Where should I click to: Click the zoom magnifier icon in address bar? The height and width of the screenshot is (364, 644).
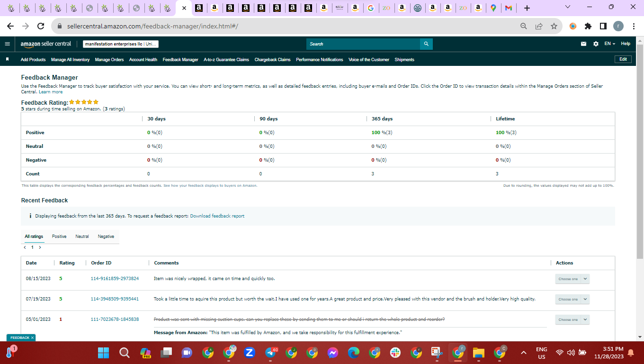(x=524, y=27)
